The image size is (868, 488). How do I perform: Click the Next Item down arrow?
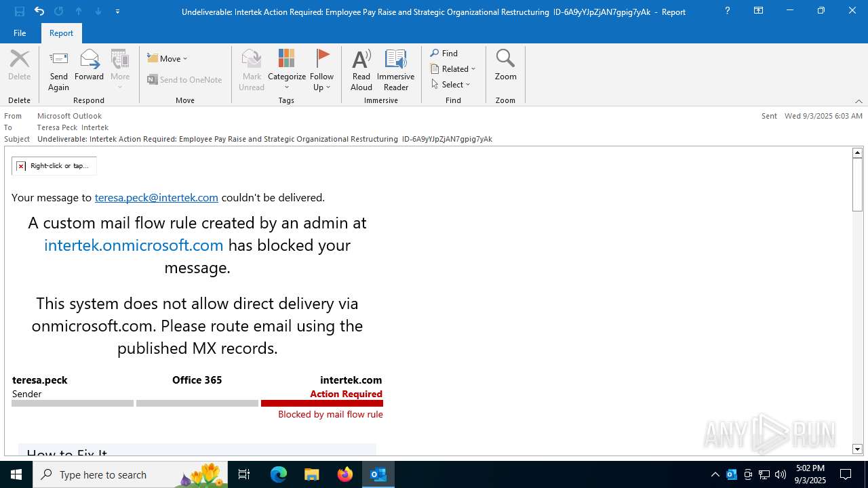(98, 11)
